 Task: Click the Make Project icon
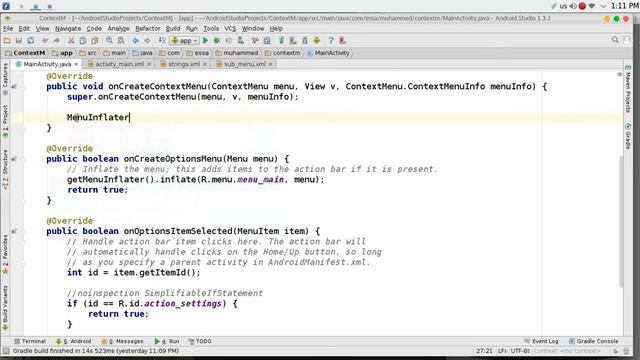[162, 40]
